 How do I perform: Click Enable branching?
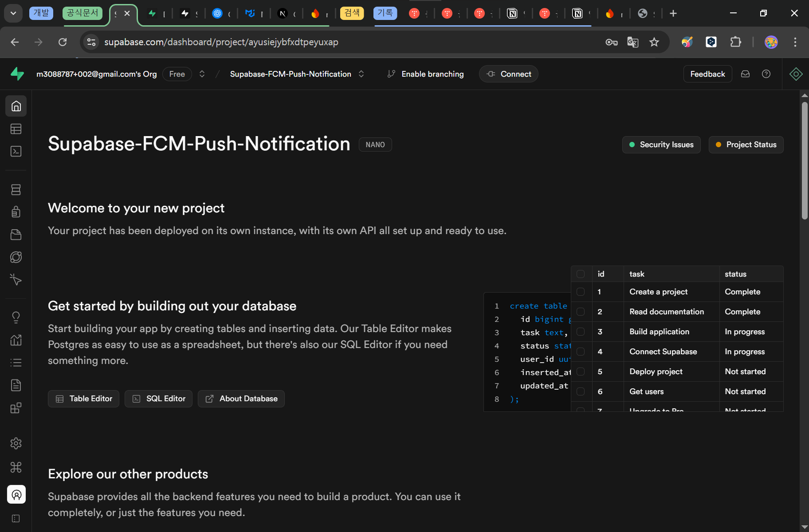[425, 74]
